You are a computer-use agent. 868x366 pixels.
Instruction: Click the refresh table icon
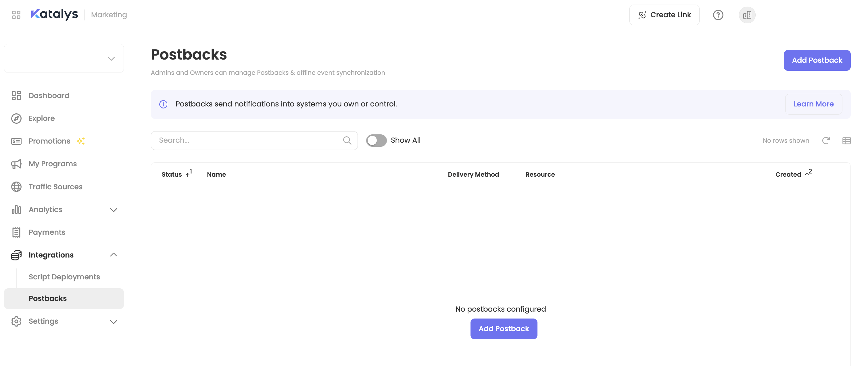825,140
